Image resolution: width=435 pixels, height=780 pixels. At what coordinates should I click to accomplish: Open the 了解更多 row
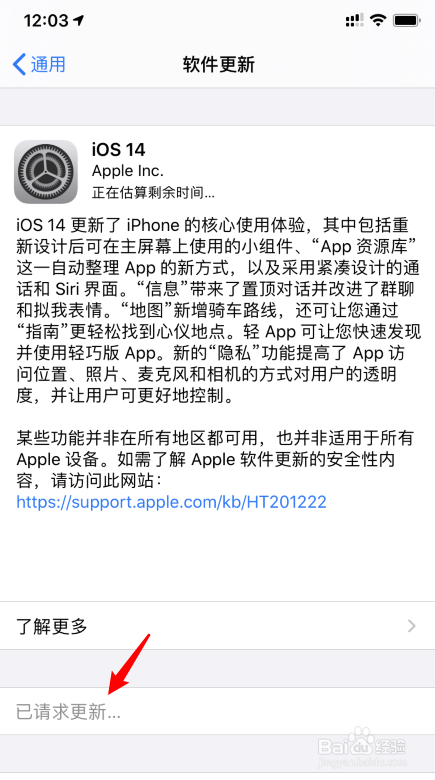pos(218,625)
